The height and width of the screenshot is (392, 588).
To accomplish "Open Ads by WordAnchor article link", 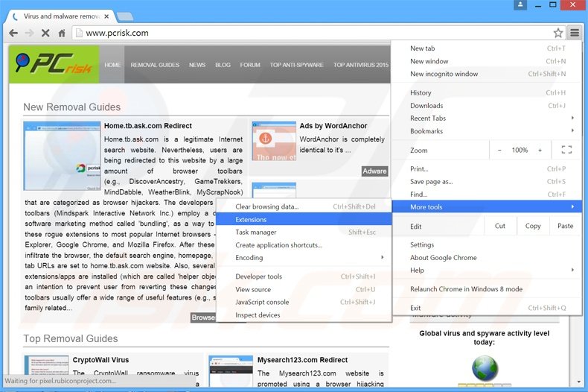I will (x=333, y=126).
